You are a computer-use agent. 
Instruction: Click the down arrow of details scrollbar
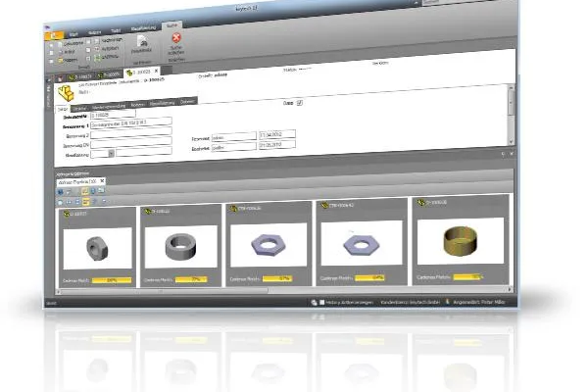(511, 142)
